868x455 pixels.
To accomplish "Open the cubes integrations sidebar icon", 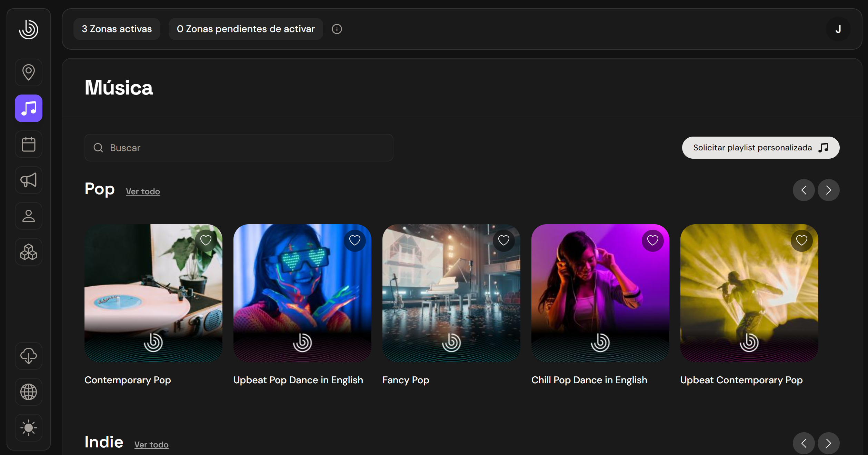I will click(x=29, y=252).
